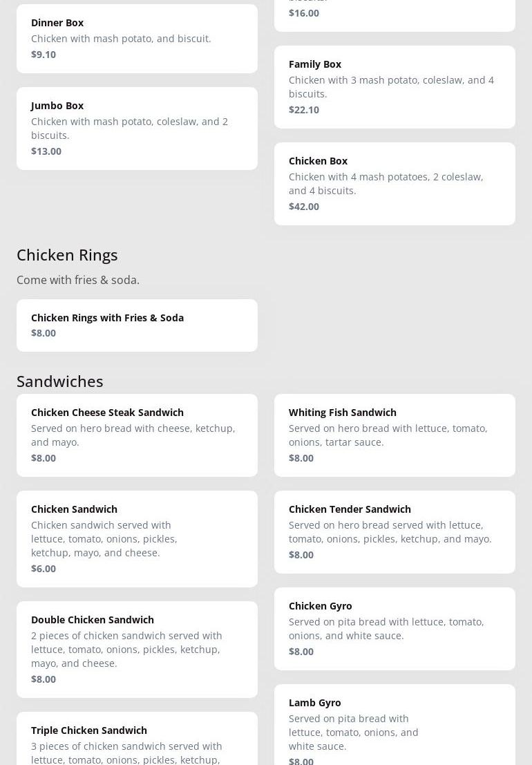This screenshot has width=532, height=765.
Task: Open the partially visible $16.00 item card
Action: point(395,14)
